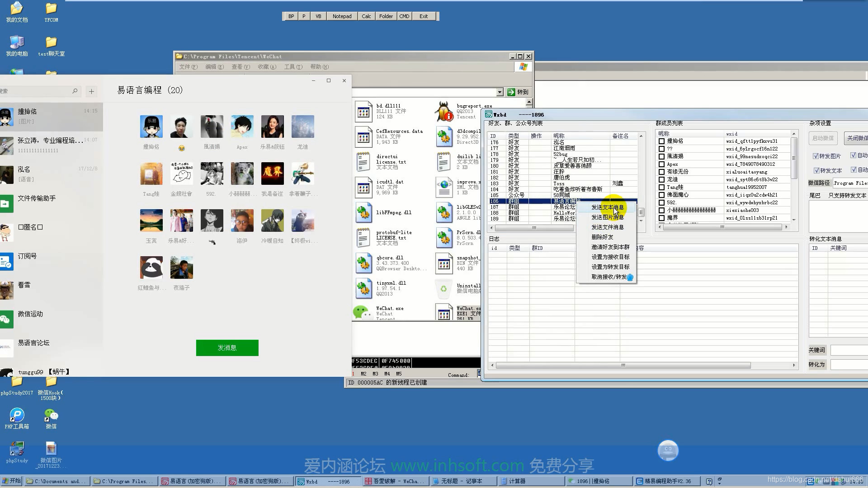Image resolution: width=868 pixels, height=488 pixels.
Task: Click the Calc button in top toolbar
Action: click(366, 16)
